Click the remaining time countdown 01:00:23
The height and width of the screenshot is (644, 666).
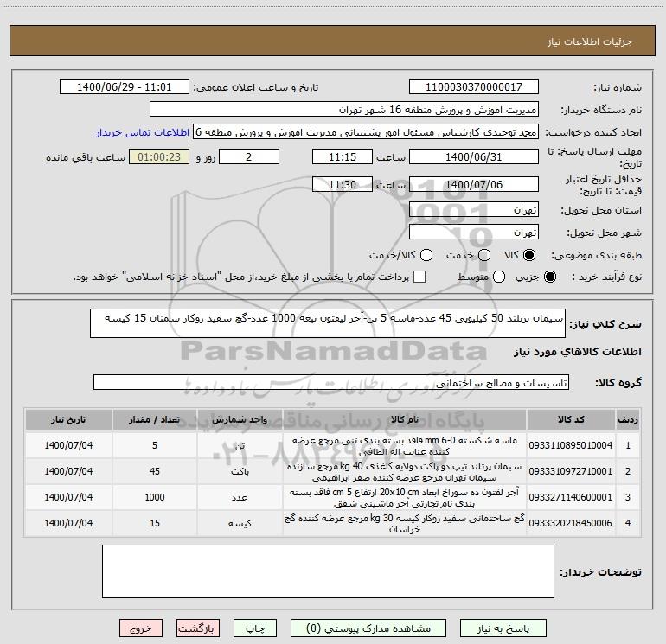click(159, 156)
